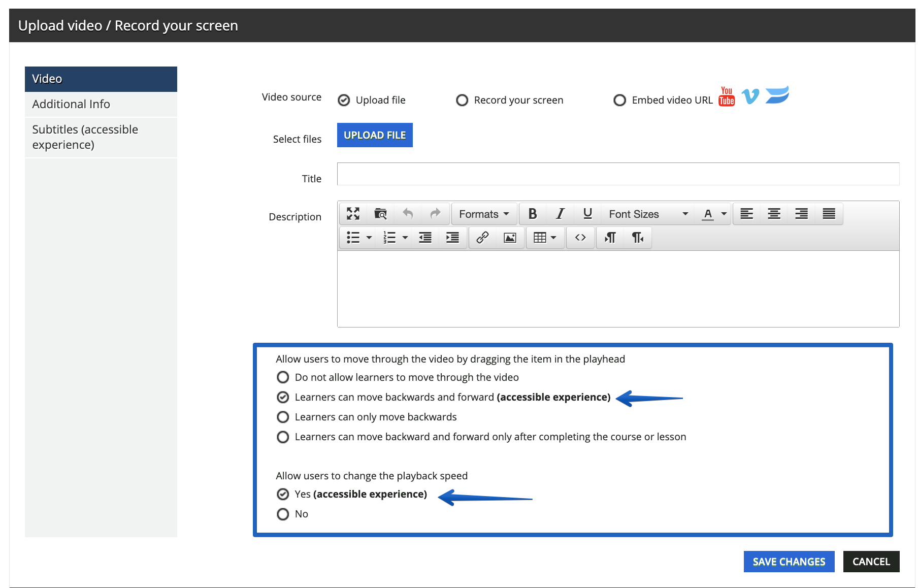Redo edit in description editor

pyautogui.click(x=435, y=214)
